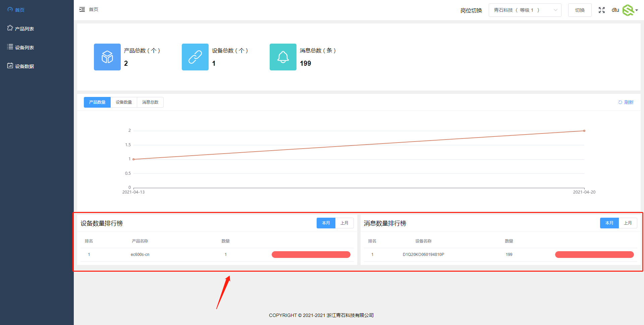Select 上月 in 消息数量排行榜

[628, 223]
